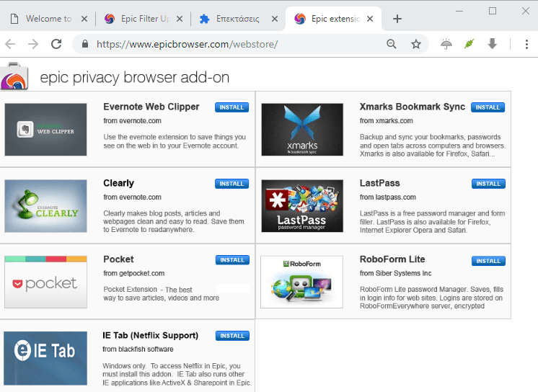Open a new tab with plus button

point(397,19)
